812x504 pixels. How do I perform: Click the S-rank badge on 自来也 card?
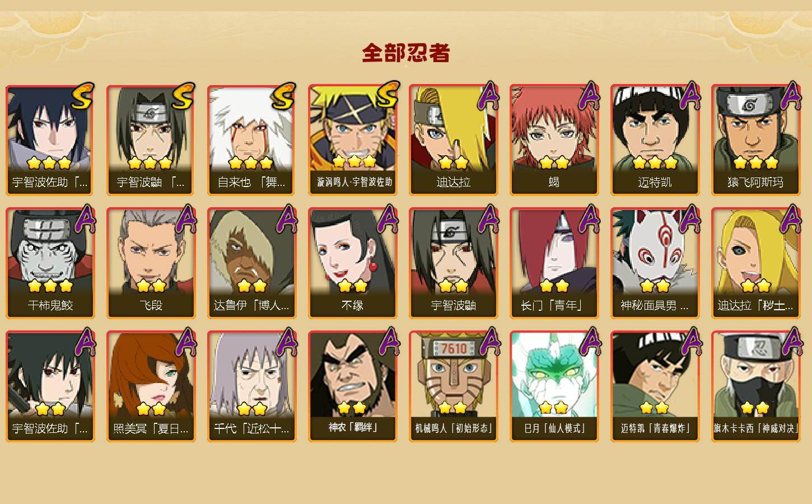(283, 96)
